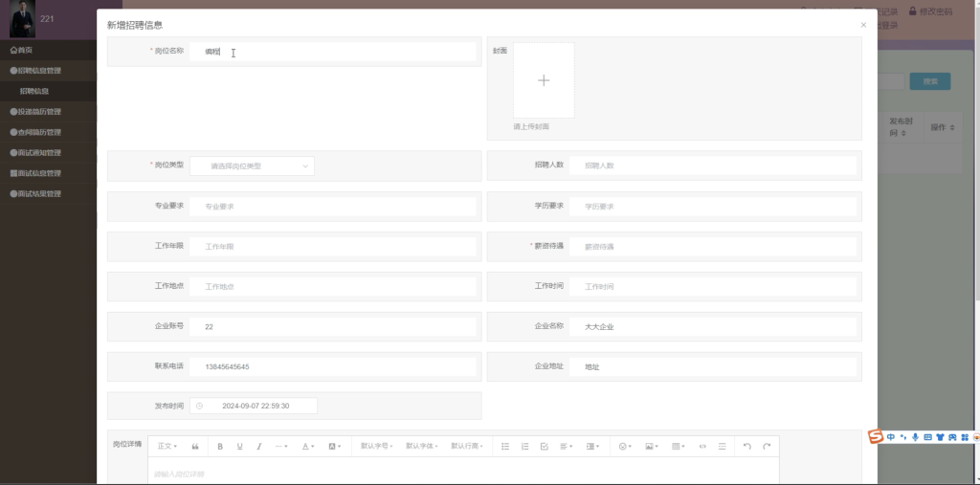Redo the last editor action
980x485 pixels.
(x=767, y=446)
